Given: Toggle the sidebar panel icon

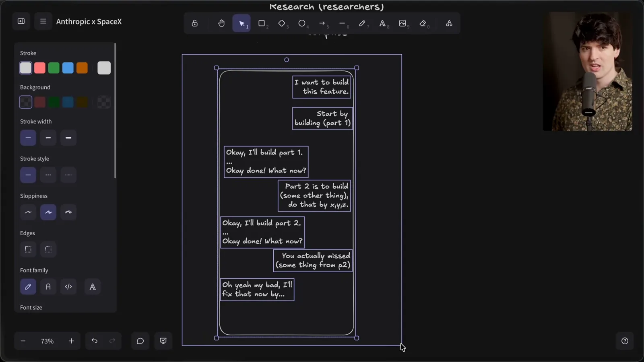Looking at the screenshot, I should click(x=21, y=21).
